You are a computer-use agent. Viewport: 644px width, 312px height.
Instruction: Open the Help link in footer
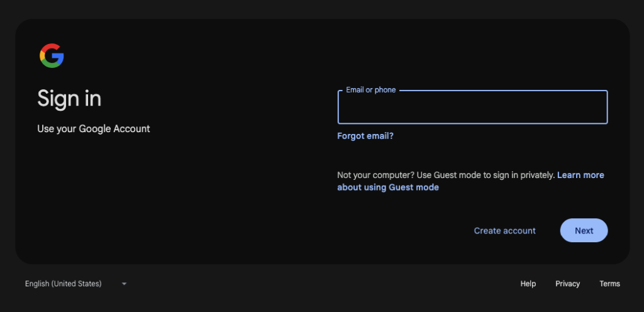click(528, 284)
